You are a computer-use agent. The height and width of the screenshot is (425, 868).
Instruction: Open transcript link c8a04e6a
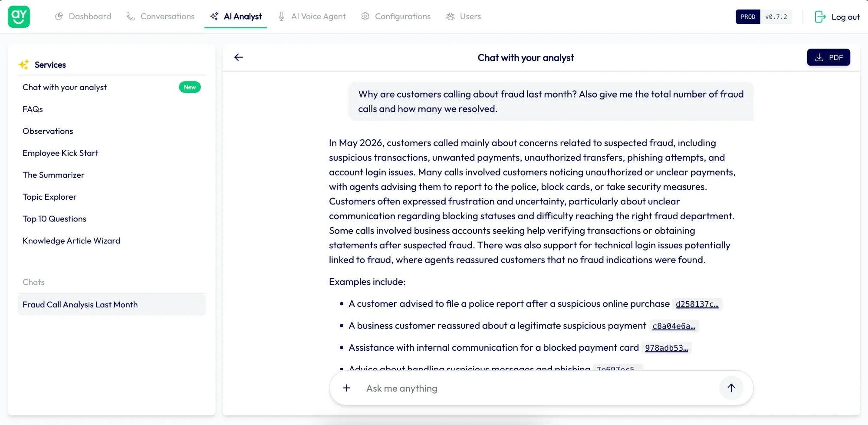[674, 326]
